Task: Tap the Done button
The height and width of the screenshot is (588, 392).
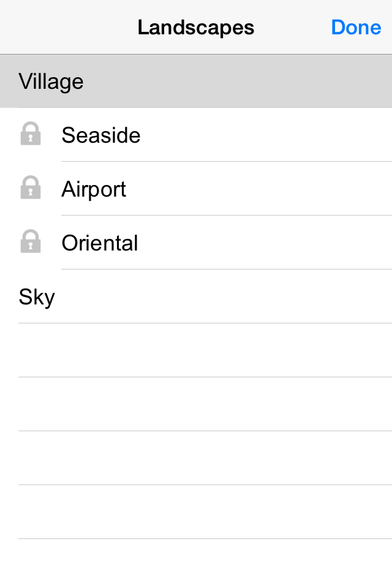Action: pyautogui.click(x=356, y=28)
